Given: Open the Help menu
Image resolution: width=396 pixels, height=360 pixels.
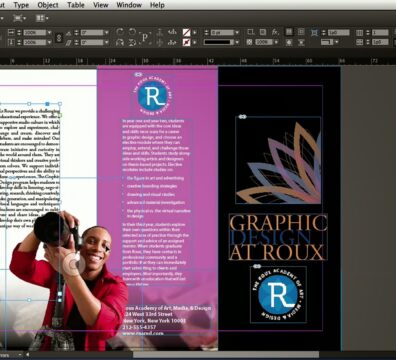Looking at the screenshot, I should coord(157,5).
